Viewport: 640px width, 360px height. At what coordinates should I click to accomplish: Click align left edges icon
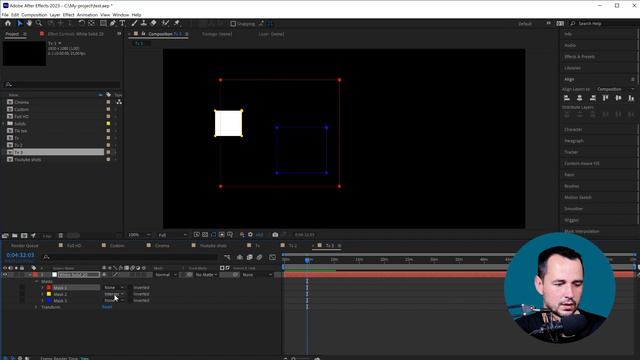567,98
